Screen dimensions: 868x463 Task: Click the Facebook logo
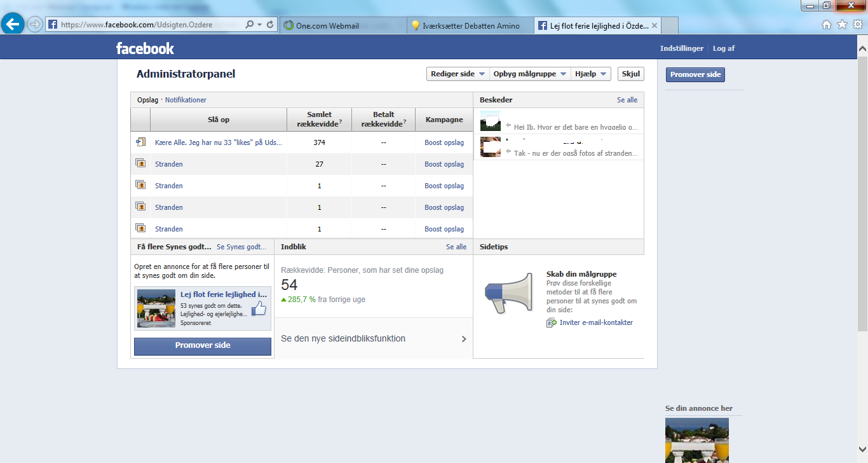pyautogui.click(x=145, y=48)
